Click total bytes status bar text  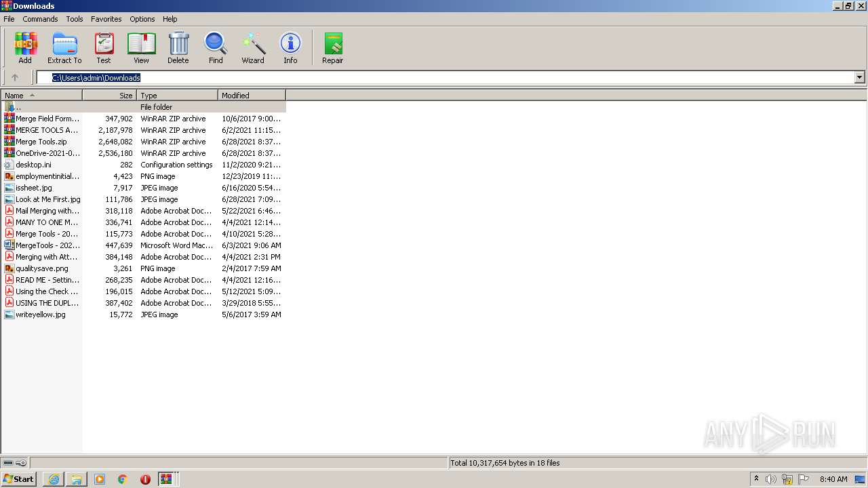505,463
